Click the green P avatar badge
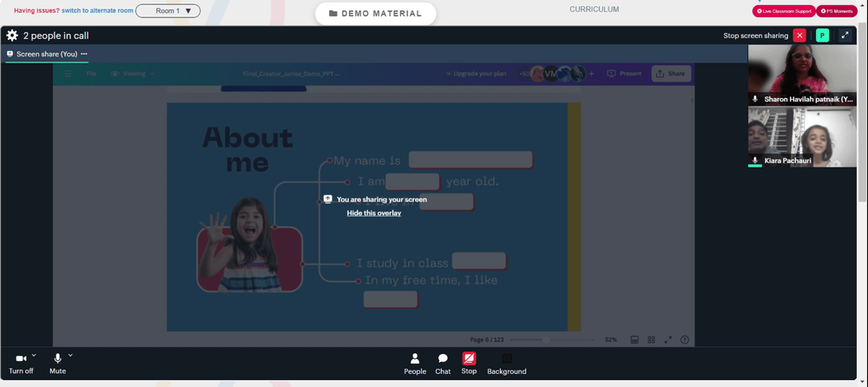868x387 pixels. pyautogui.click(x=822, y=36)
